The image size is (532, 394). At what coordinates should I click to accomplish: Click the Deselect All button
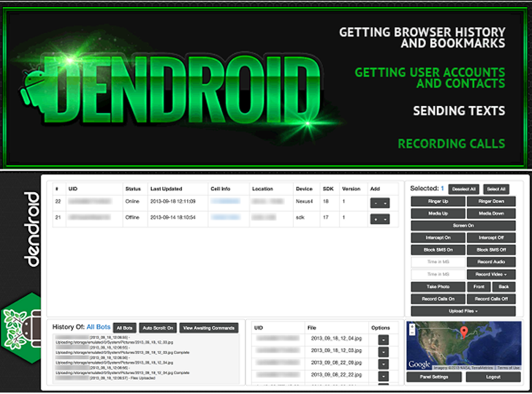click(463, 189)
